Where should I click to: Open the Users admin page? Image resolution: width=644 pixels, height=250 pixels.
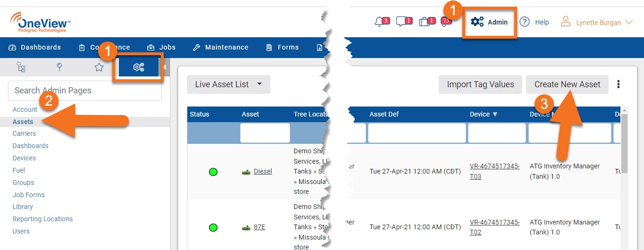[x=21, y=231]
